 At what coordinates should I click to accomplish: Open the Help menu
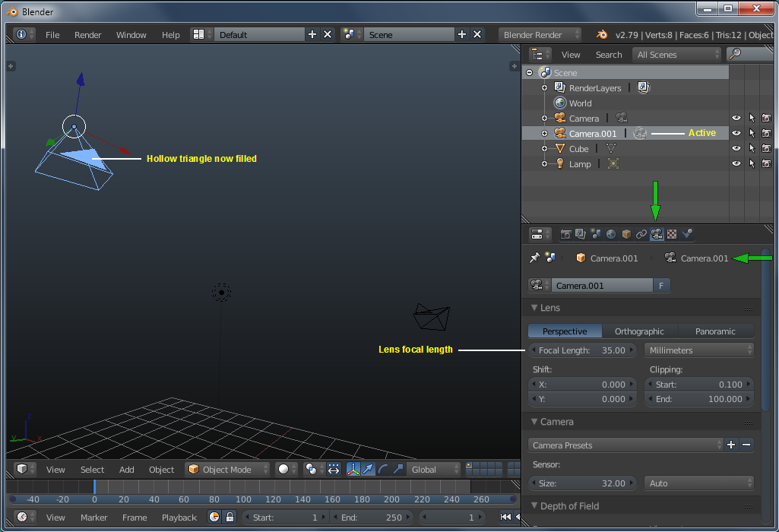coord(170,35)
